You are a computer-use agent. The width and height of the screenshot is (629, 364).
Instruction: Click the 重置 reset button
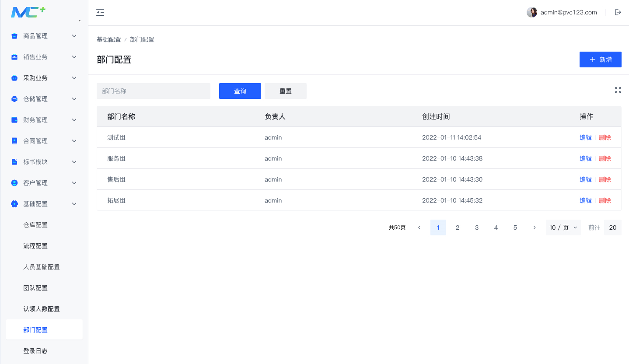pyautogui.click(x=286, y=91)
